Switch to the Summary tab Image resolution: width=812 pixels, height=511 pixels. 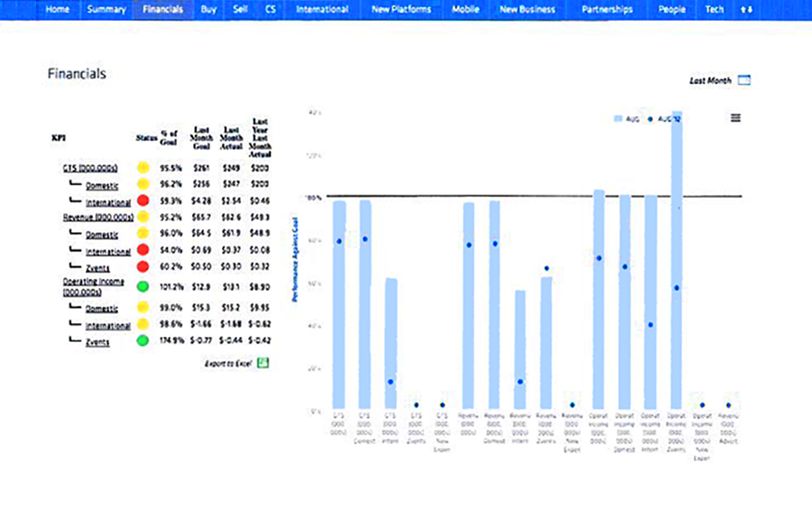(x=106, y=9)
